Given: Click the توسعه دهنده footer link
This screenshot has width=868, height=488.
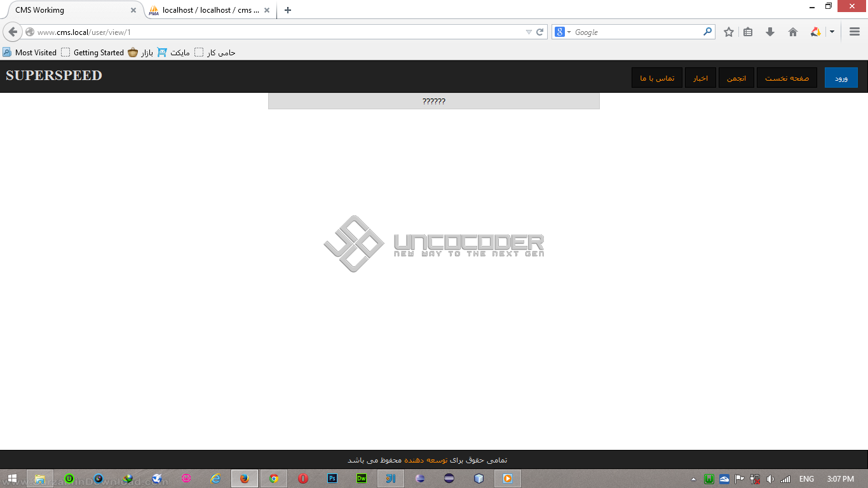Looking at the screenshot, I should coord(426,460).
